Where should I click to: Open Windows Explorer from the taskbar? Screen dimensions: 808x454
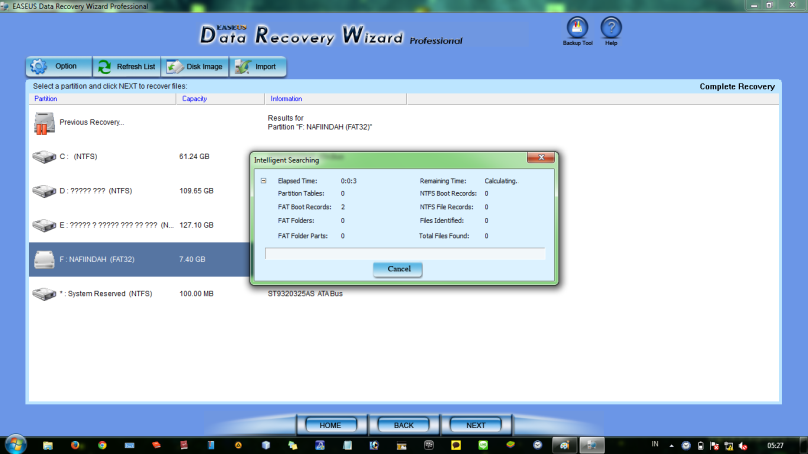(x=48, y=445)
